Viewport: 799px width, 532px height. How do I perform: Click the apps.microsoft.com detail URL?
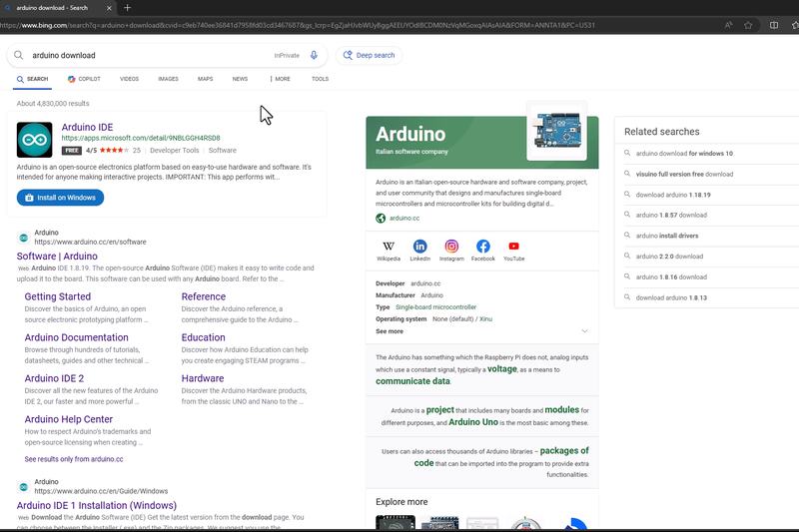[141, 138]
